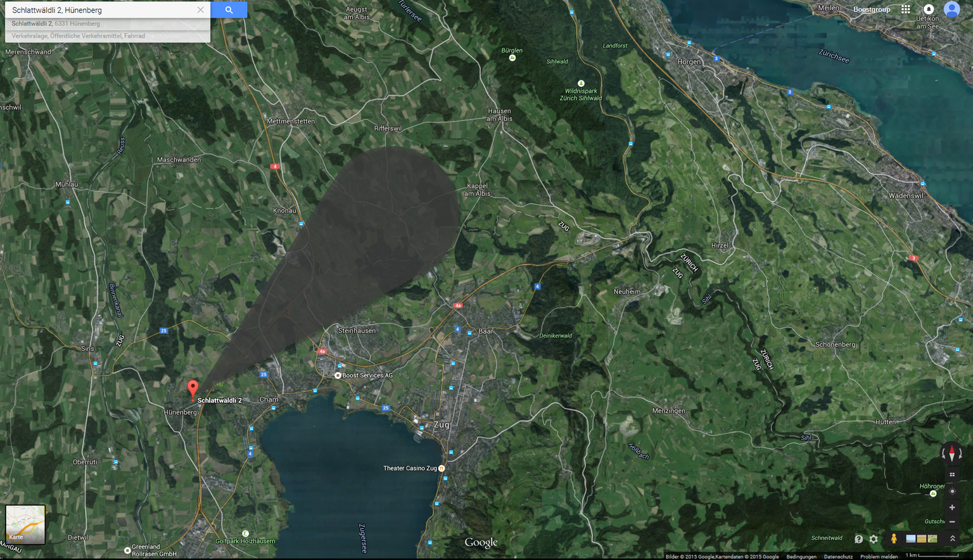Click the Schlattwäldli 2, Hünenberg search box
The width and height of the screenshot is (973, 560).
click(101, 10)
